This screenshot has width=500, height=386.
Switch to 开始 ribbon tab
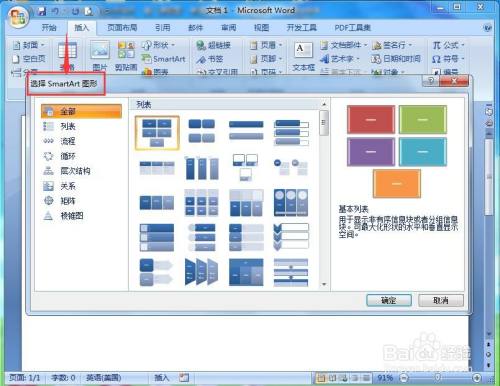click(49, 28)
